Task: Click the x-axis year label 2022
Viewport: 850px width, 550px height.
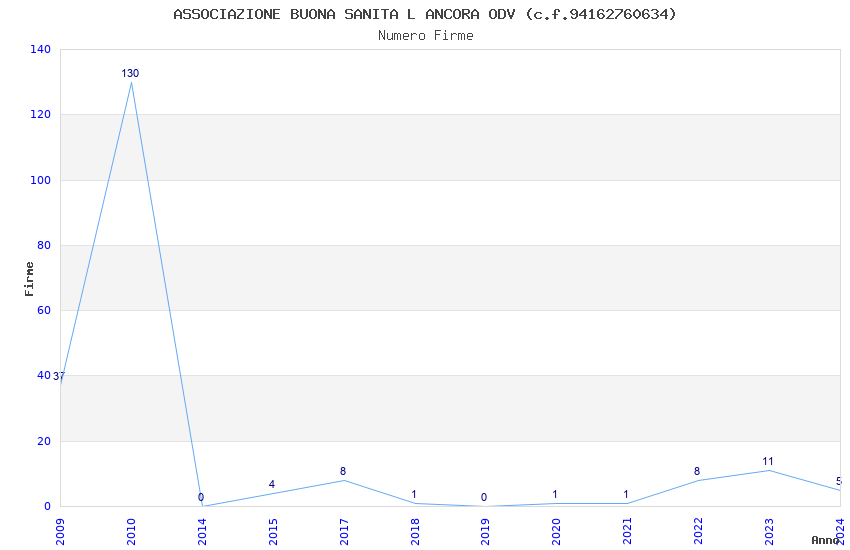Action: (x=698, y=532)
